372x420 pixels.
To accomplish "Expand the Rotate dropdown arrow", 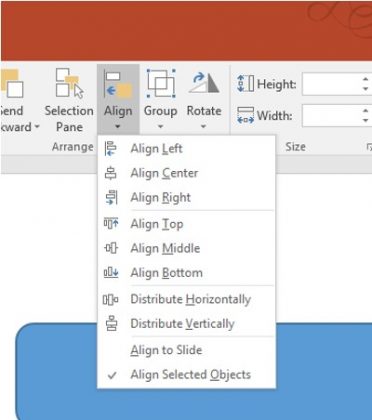I will coord(203,127).
